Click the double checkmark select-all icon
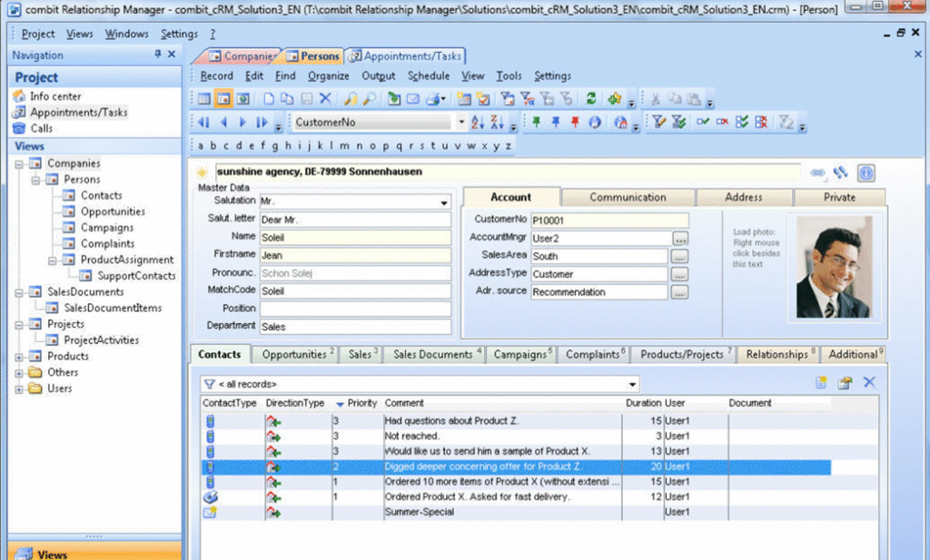 click(x=741, y=123)
